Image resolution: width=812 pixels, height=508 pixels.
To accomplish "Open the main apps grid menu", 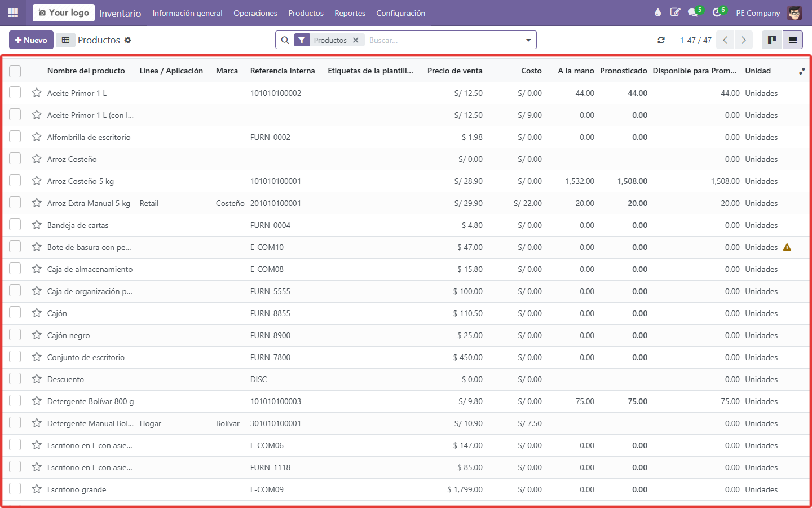I will pos(13,12).
